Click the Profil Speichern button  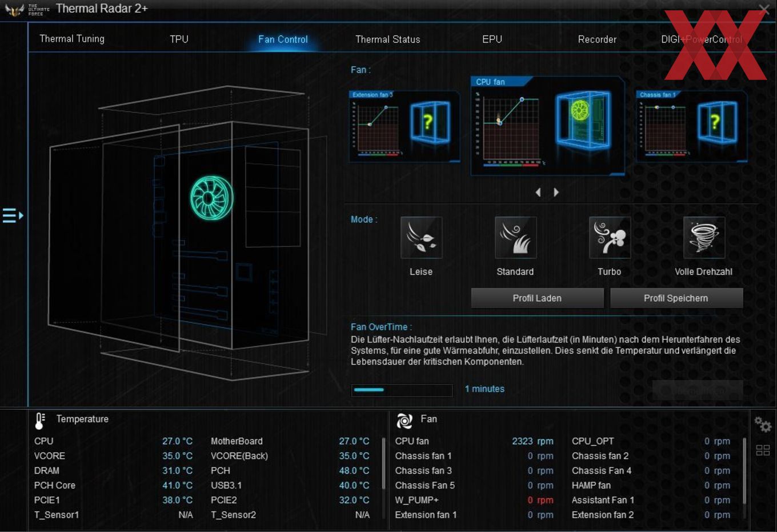pyautogui.click(x=676, y=298)
